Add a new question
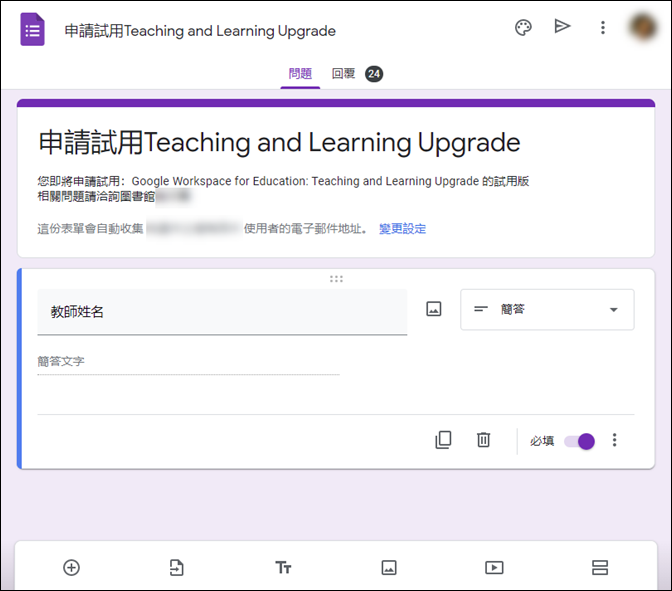 pos(72,567)
